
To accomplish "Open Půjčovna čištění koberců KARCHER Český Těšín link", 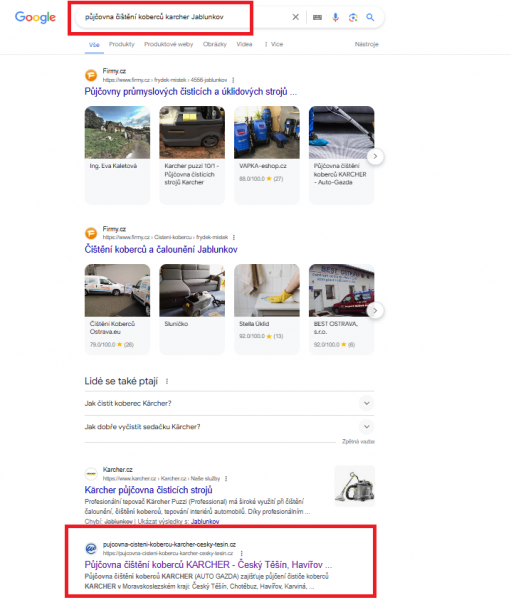I will [x=208, y=565].
